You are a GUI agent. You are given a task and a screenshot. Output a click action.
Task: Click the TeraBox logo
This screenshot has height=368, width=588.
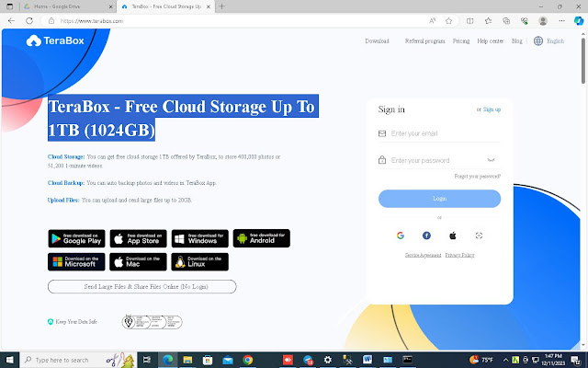55,40
